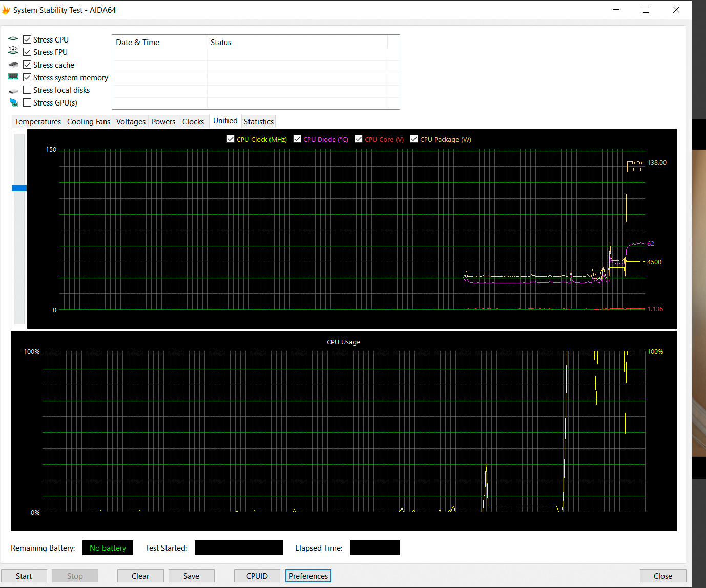Switch to the Voltages tab
Image resolution: width=706 pixels, height=588 pixels.
131,121
